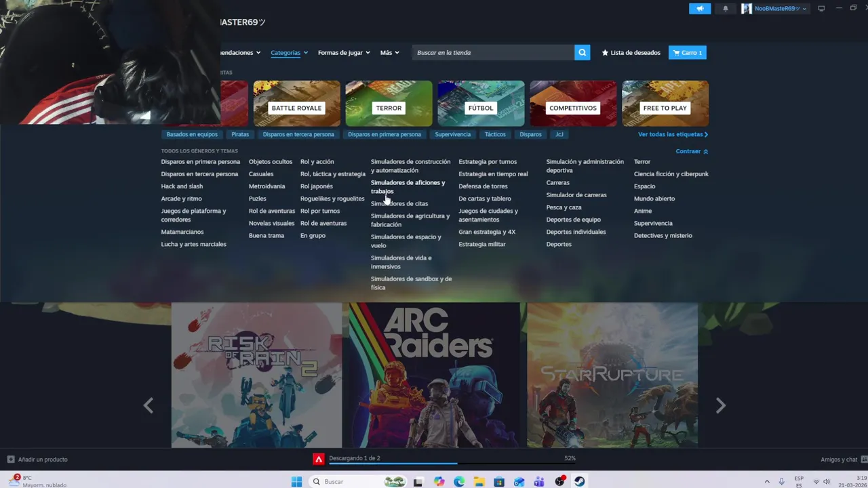
Task: Open the Categorías menu
Action: click(289, 52)
